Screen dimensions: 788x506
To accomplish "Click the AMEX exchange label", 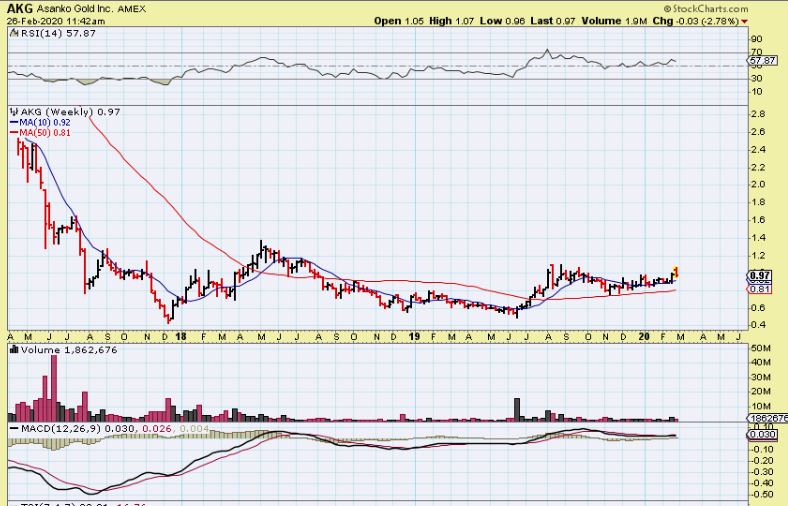I will (132, 9).
